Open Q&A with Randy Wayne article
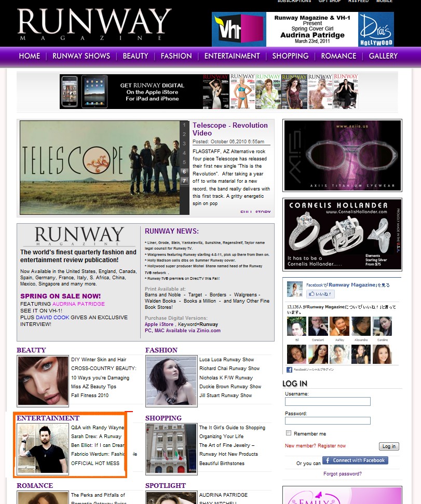Viewport: 421px width, 504px height. tap(98, 428)
